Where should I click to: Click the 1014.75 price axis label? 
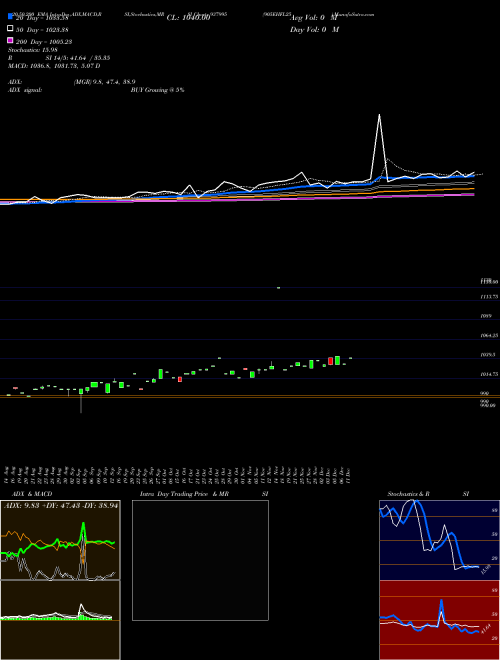[489, 374]
